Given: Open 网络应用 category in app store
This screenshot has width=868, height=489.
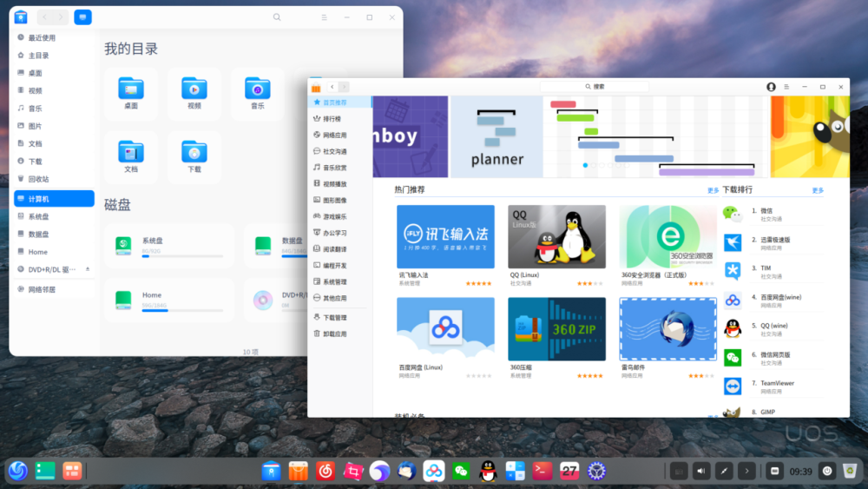Looking at the screenshot, I should [x=334, y=135].
